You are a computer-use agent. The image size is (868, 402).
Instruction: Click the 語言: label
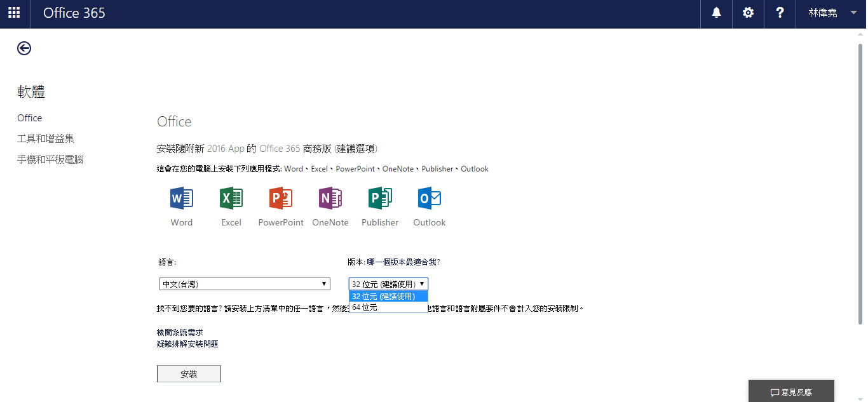click(168, 262)
